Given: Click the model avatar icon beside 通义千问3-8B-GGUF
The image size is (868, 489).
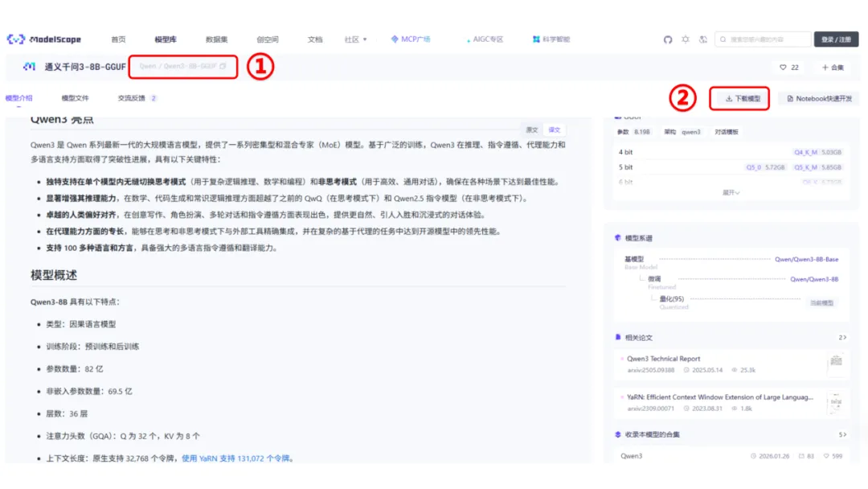Looking at the screenshot, I should tap(29, 67).
